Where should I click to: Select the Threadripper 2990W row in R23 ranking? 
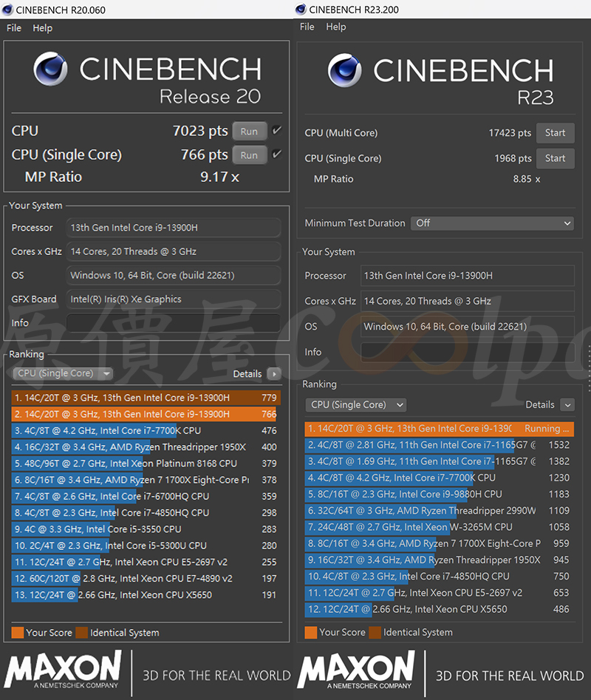[x=440, y=511]
